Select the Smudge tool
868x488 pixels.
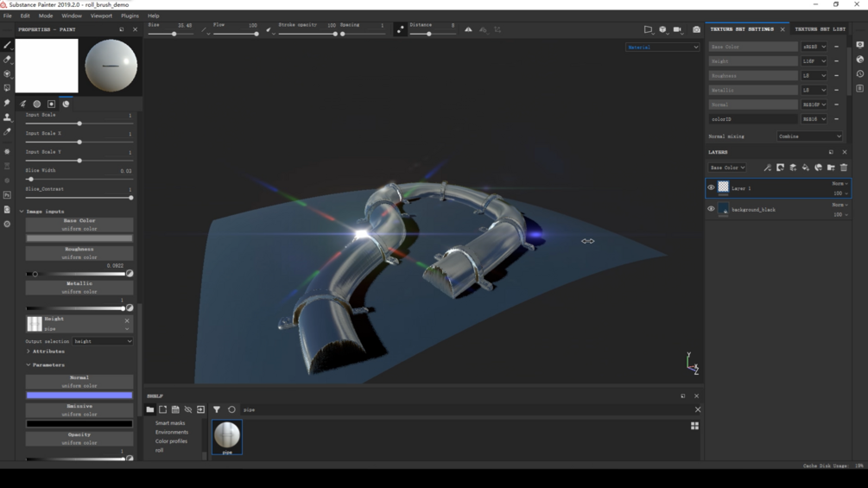(x=7, y=103)
